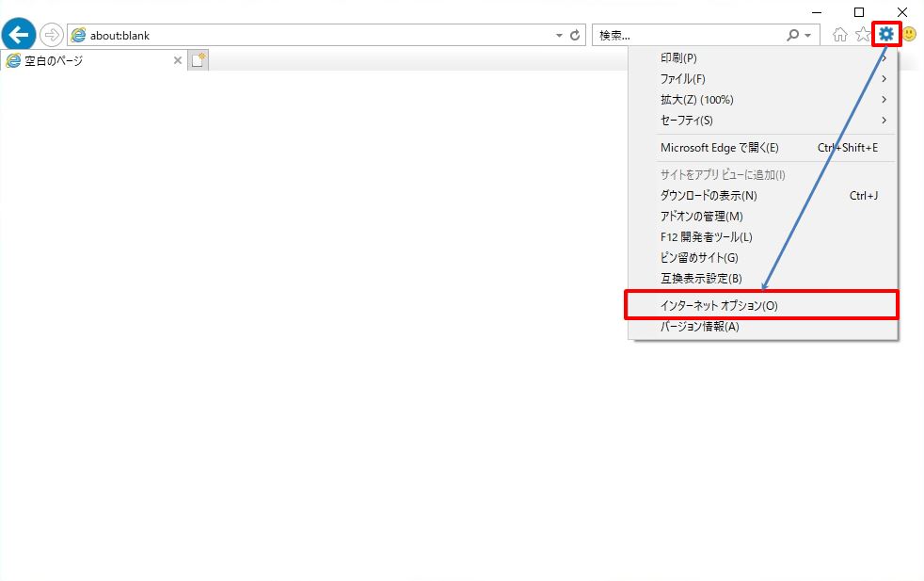The height and width of the screenshot is (581, 924).
Task: Maximize the browser window
Action: coord(859,12)
